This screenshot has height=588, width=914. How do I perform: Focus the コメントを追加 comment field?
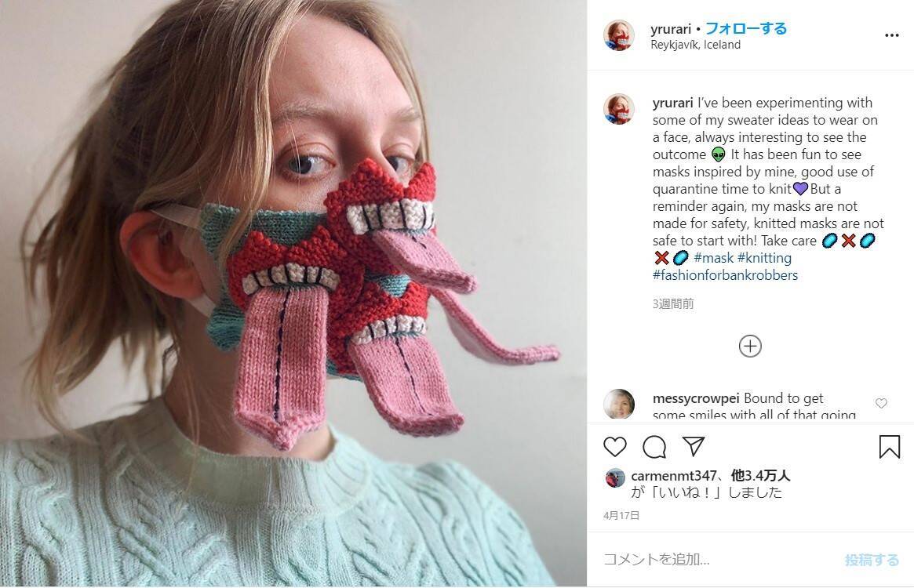706,560
